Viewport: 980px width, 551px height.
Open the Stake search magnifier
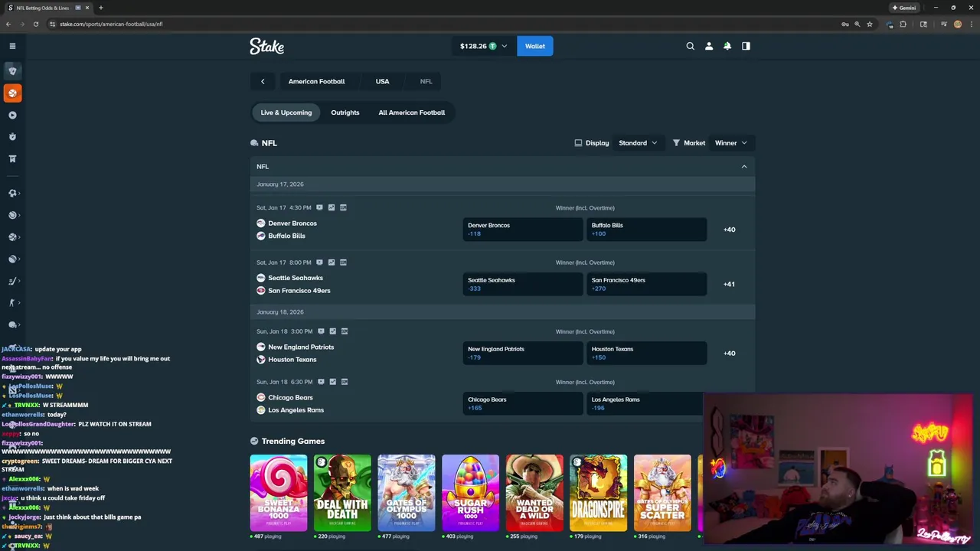(x=690, y=46)
